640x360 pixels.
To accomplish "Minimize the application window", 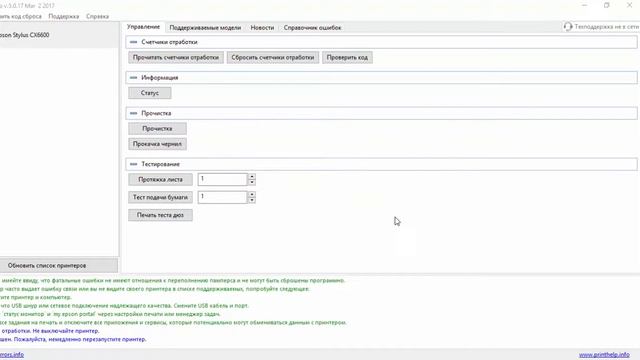I will pos(584,5).
